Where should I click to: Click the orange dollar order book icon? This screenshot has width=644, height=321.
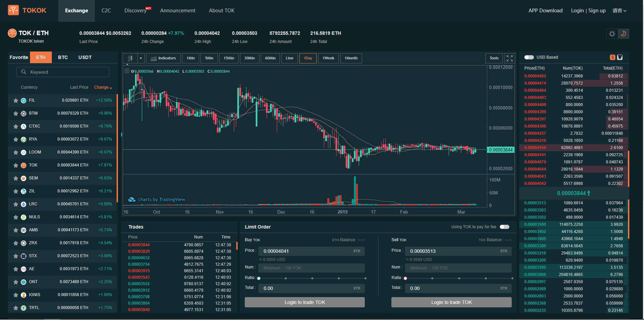[x=613, y=57]
